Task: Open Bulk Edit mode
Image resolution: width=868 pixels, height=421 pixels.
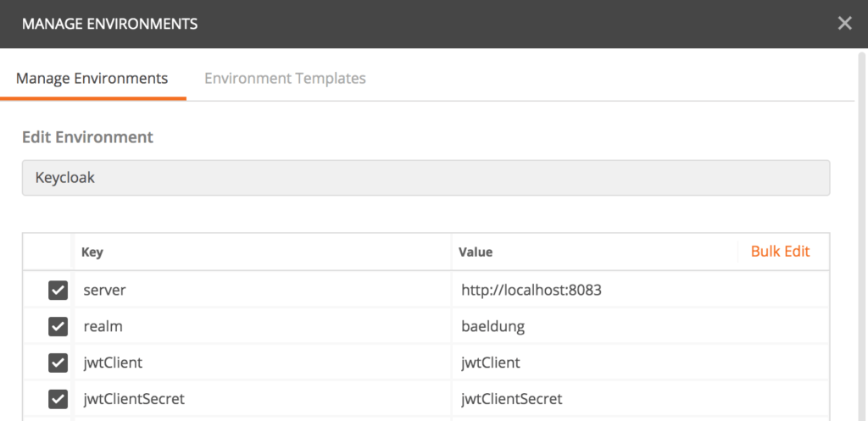Action: (780, 252)
